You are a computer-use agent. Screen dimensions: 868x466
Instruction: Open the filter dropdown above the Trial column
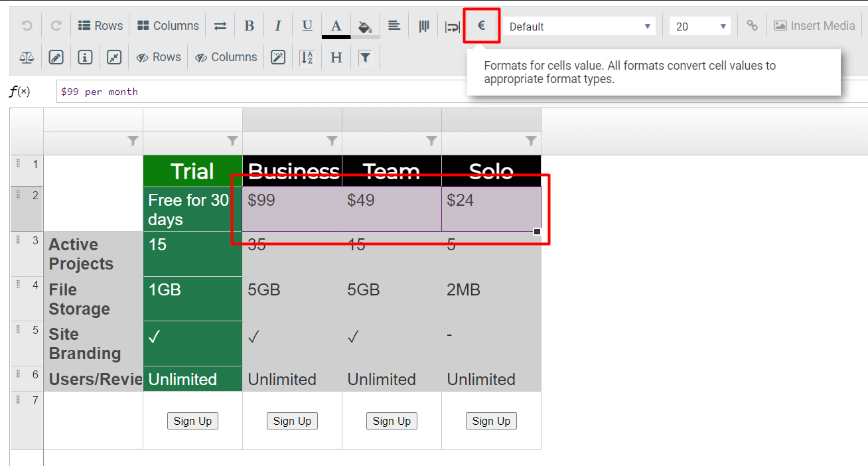232,141
